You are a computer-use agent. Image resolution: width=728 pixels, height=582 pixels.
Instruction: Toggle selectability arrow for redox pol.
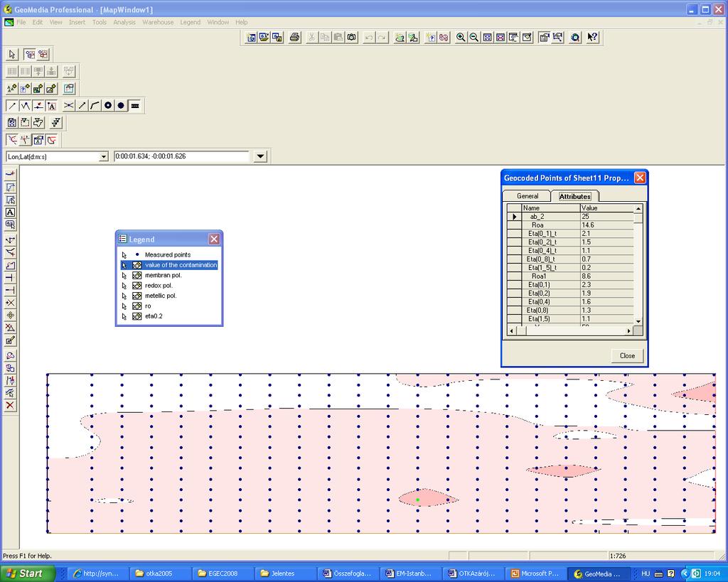(124, 286)
